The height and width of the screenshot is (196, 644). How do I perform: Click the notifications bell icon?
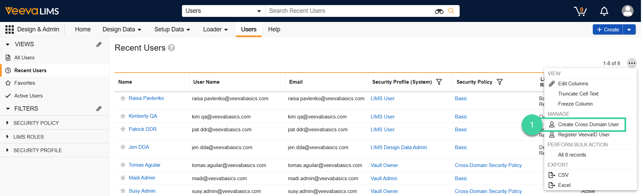coord(604,11)
